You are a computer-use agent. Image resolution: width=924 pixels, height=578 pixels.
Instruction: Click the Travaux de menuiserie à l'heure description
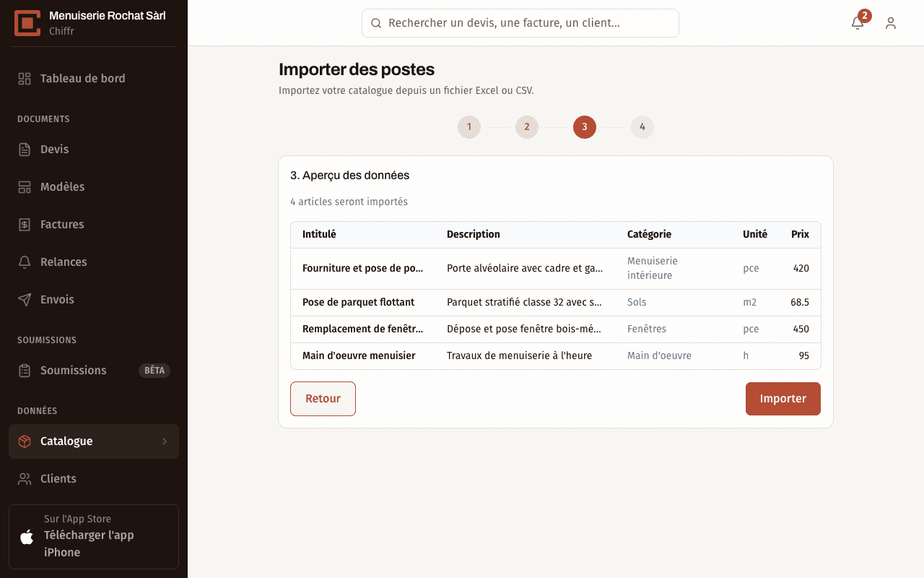[x=519, y=356]
